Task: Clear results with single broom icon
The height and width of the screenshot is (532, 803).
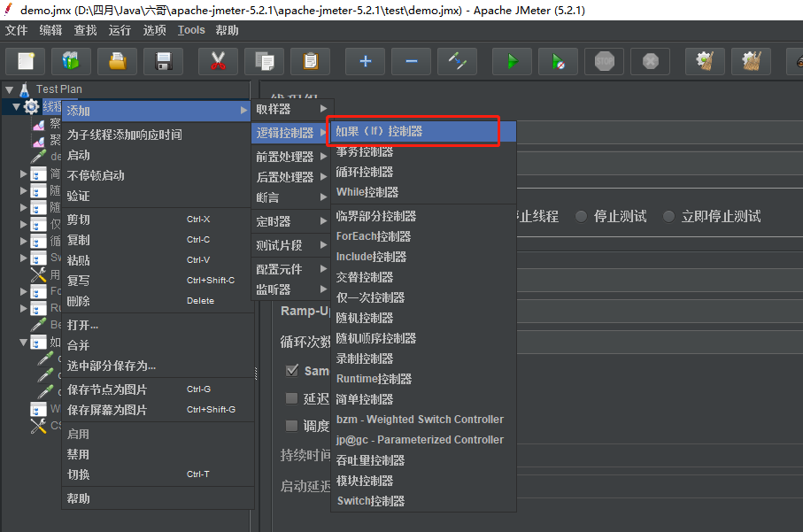Action: [x=706, y=61]
